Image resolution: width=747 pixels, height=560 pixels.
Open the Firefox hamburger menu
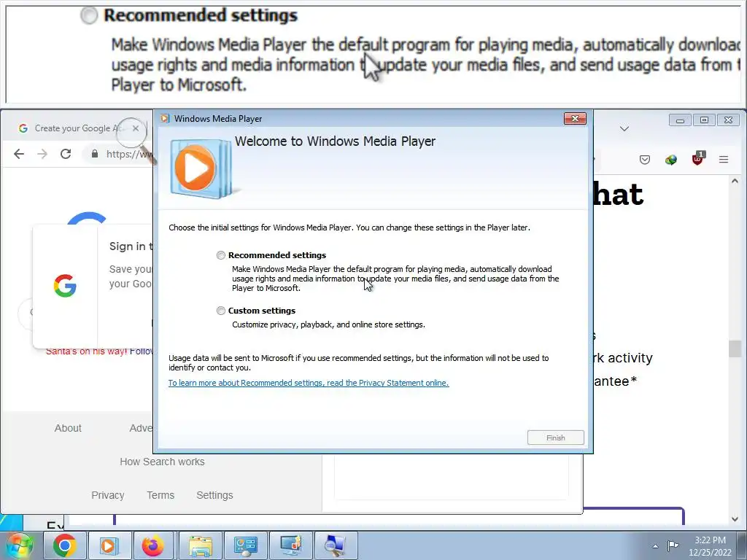[724, 160]
